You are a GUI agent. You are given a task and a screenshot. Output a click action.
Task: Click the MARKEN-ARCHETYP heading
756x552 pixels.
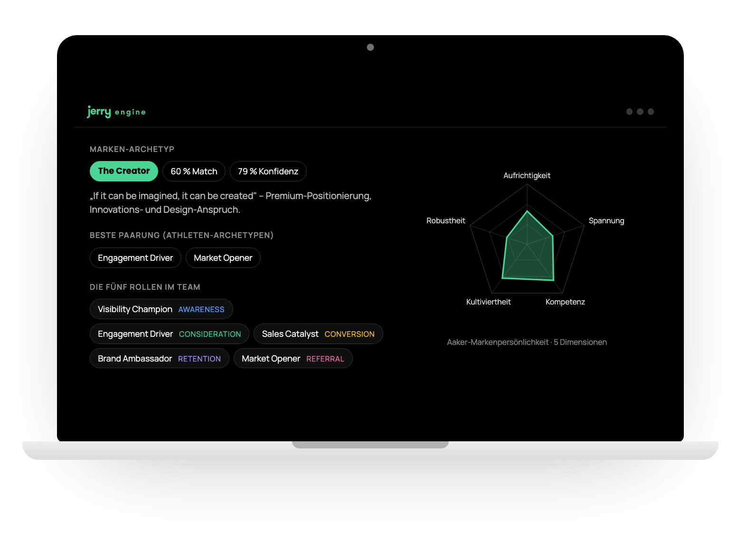132,149
